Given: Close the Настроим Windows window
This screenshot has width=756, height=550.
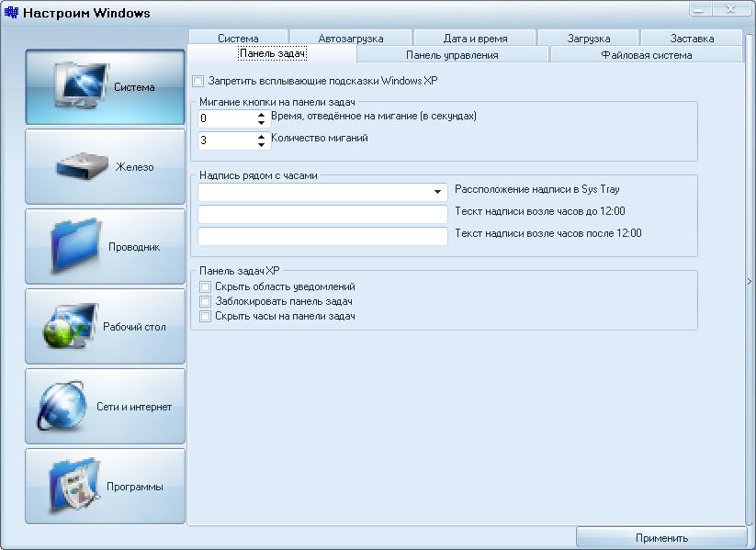Looking at the screenshot, I should click(x=730, y=9).
